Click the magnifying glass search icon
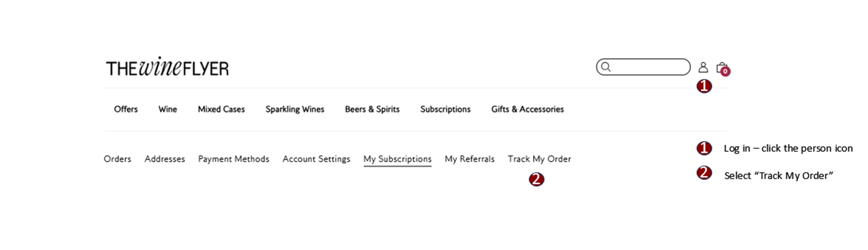This screenshot has width=868, height=250. point(606,67)
